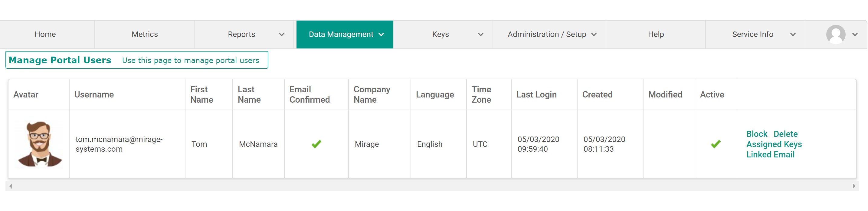Expand the Reports dropdown chevron
Viewport: 868px width, 211px height.
tap(281, 35)
